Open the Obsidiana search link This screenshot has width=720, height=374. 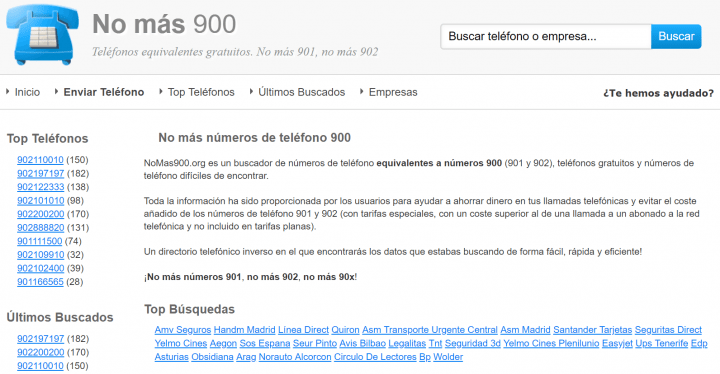coord(212,357)
